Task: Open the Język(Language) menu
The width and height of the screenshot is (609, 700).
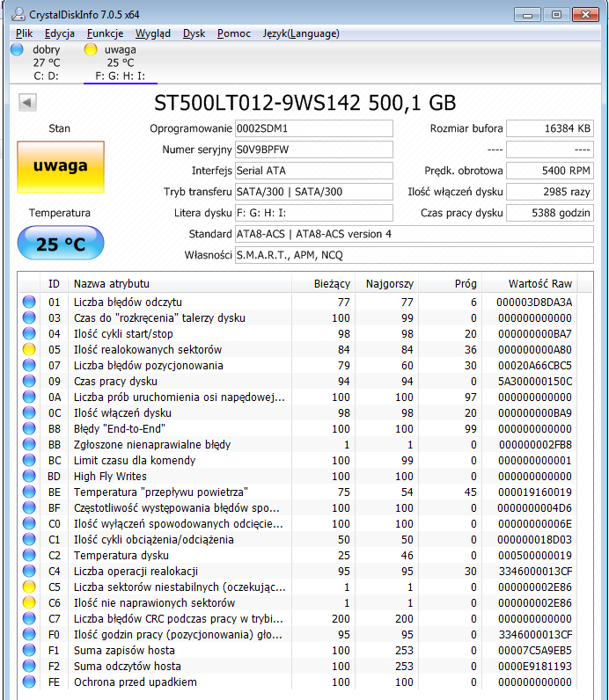Action: (x=301, y=33)
